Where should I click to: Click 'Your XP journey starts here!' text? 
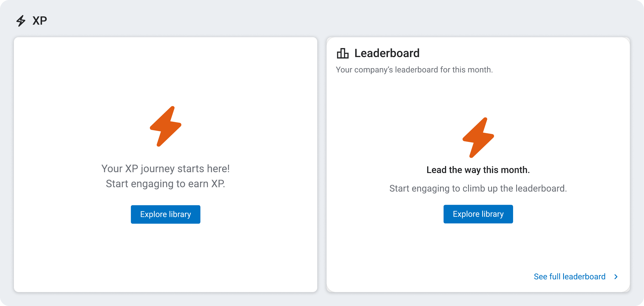tap(165, 169)
